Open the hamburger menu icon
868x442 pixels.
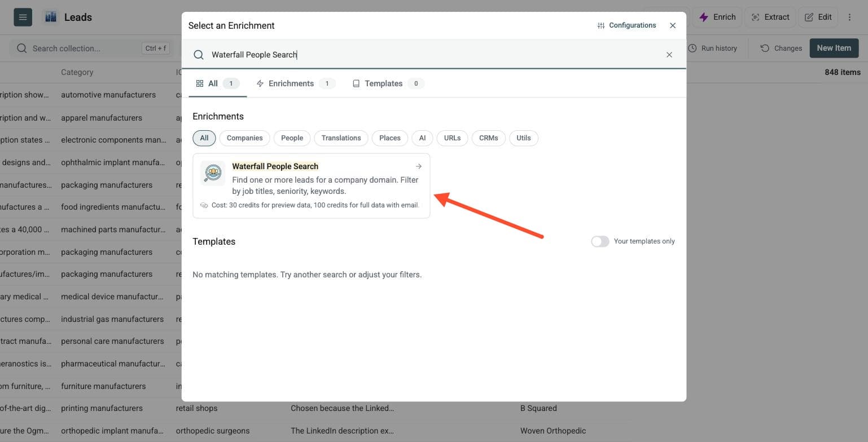click(23, 17)
